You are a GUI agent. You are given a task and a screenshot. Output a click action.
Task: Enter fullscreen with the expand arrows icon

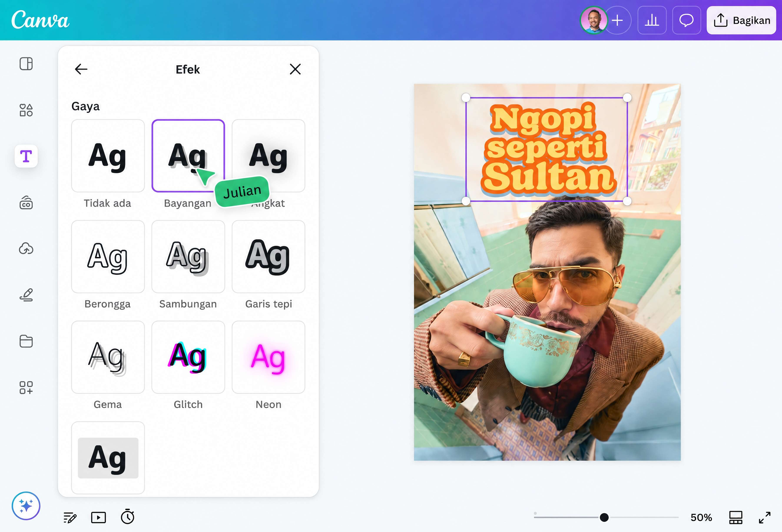coord(764,517)
